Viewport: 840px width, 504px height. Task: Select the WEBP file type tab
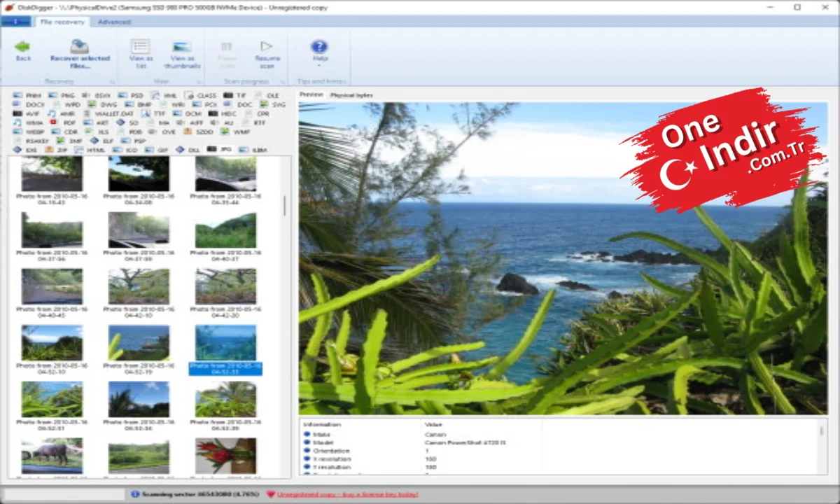click(x=28, y=132)
